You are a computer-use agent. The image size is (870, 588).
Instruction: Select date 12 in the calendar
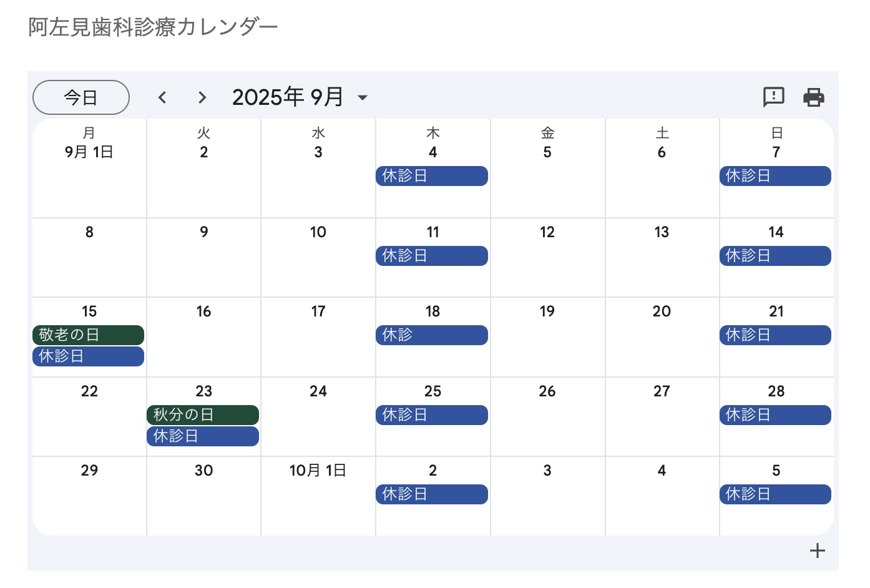pos(547,232)
